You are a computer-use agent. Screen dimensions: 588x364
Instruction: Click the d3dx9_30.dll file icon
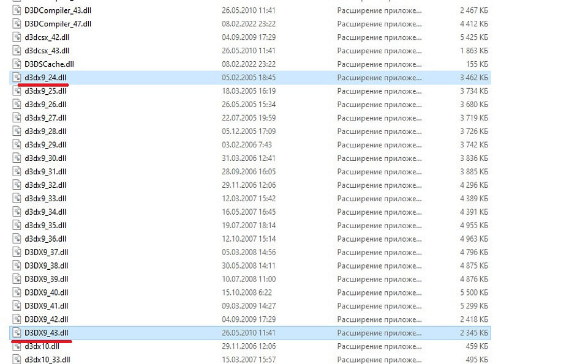point(17,158)
